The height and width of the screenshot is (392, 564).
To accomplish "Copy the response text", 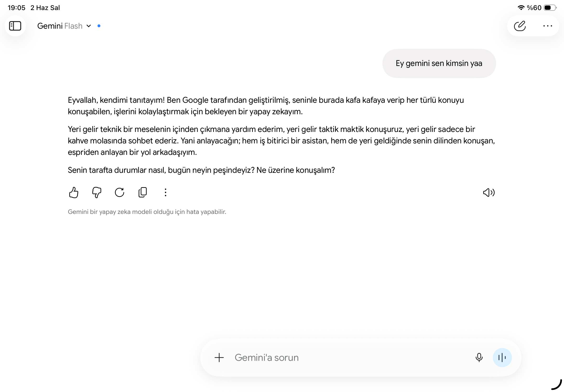I will tap(143, 192).
